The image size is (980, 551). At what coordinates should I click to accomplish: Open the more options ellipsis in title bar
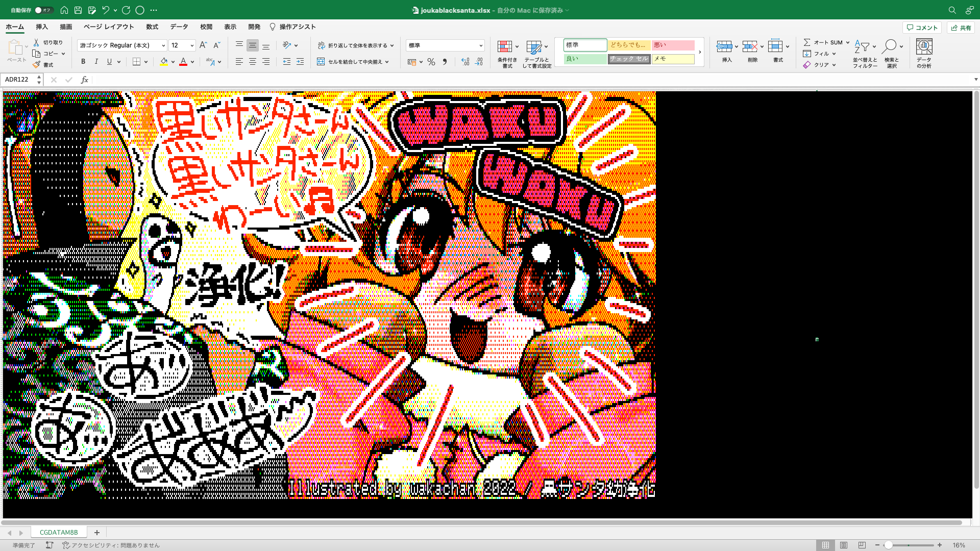(154, 10)
